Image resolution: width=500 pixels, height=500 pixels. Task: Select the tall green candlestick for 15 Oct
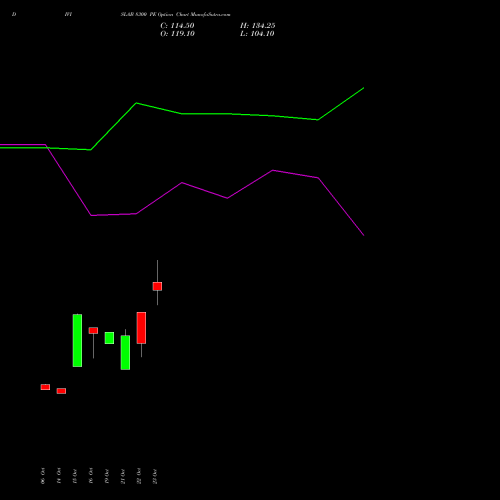77,340
